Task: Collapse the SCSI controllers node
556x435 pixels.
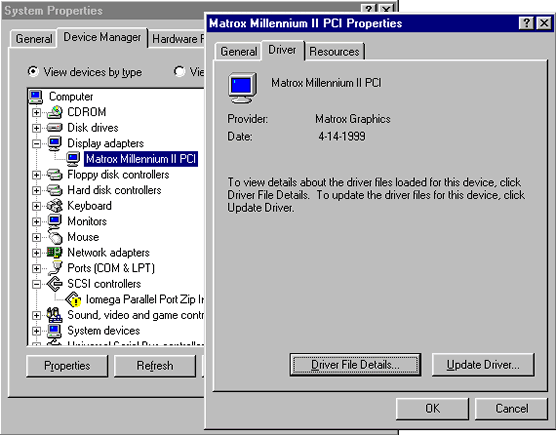Action: coord(36,284)
